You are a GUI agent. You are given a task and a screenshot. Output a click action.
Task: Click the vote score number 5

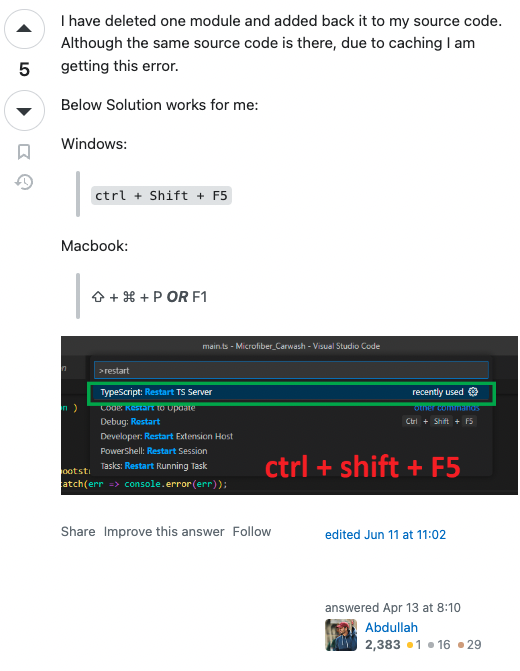24,70
